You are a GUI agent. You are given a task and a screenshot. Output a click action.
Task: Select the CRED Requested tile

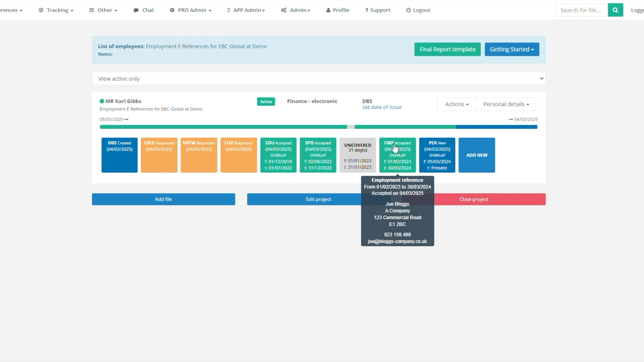[159, 155]
